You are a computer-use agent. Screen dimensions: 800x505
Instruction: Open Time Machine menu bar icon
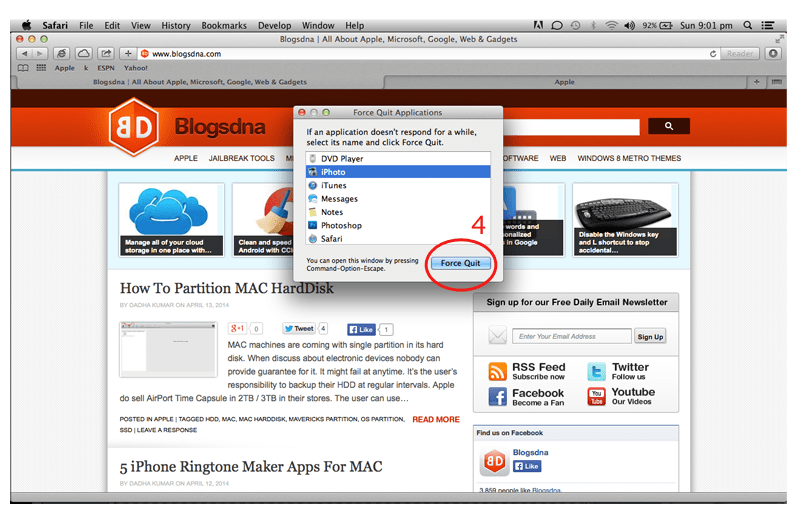(x=575, y=25)
